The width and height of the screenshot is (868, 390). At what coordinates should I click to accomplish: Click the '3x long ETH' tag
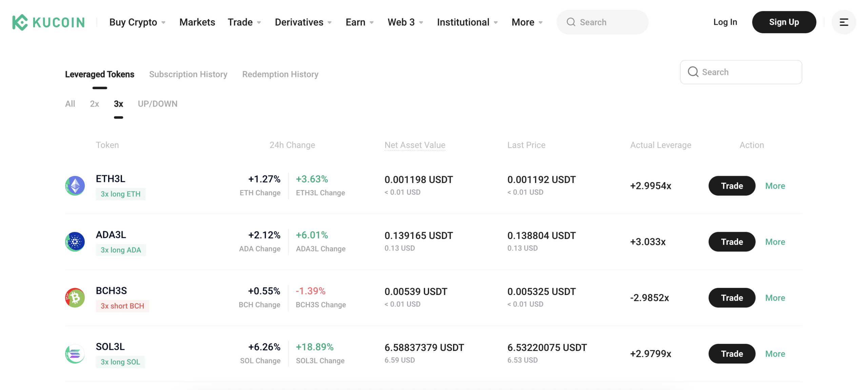(120, 194)
